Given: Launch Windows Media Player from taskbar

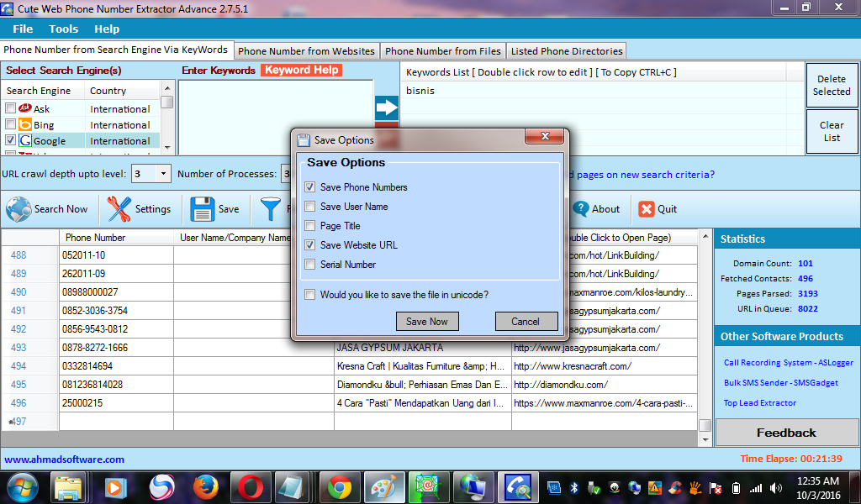Looking at the screenshot, I should 115,487.
